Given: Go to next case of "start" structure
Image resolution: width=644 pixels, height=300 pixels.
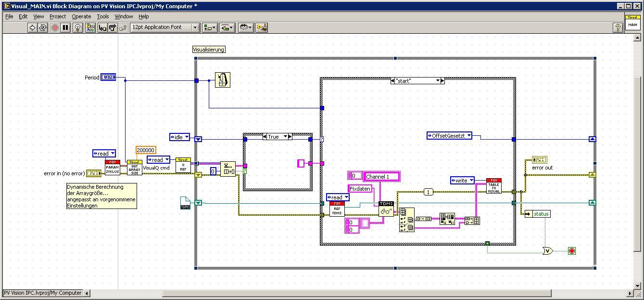Looking at the screenshot, I should click(x=443, y=81).
